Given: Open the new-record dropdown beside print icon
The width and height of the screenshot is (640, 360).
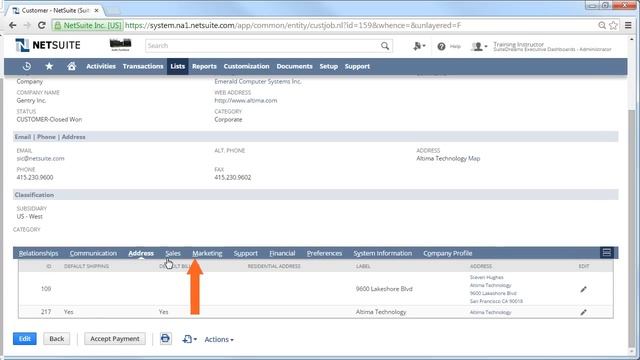Looking at the screenshot, I should 189,339.
